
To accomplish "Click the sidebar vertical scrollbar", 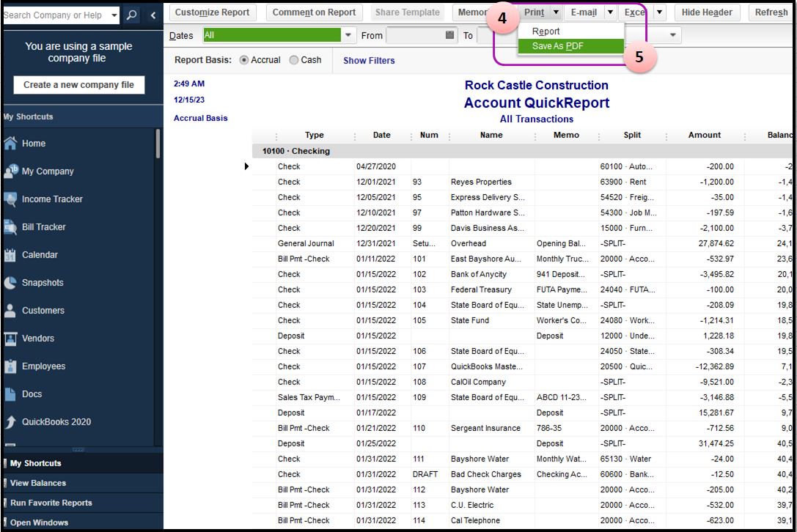I will coord(158,144).
